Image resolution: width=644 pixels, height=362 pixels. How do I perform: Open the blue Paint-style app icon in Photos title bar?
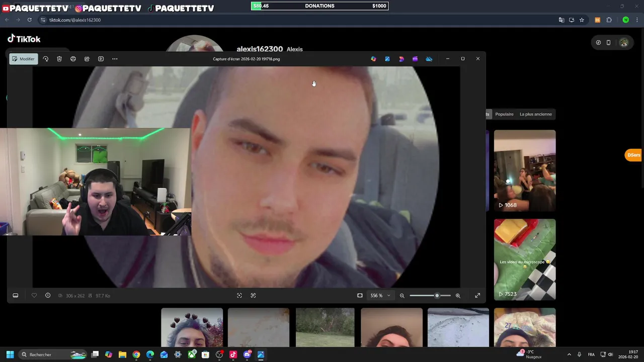(387, 59)
